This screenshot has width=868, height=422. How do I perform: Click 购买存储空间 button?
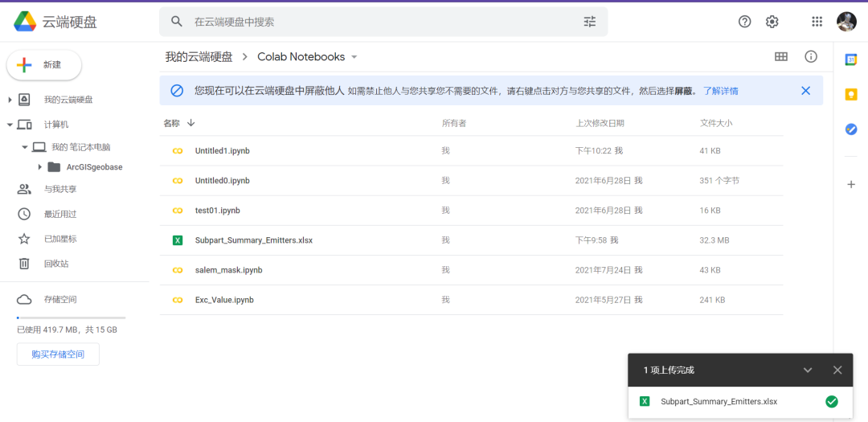(58, 354)
